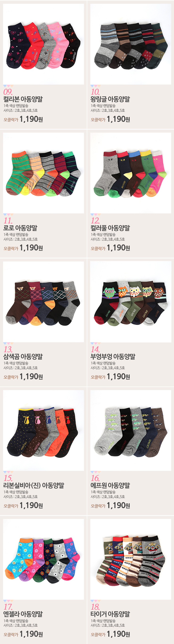Screen dimensions: 174x644
Task: Click the heart icons above number 12
Action: (x=95, y=215)
